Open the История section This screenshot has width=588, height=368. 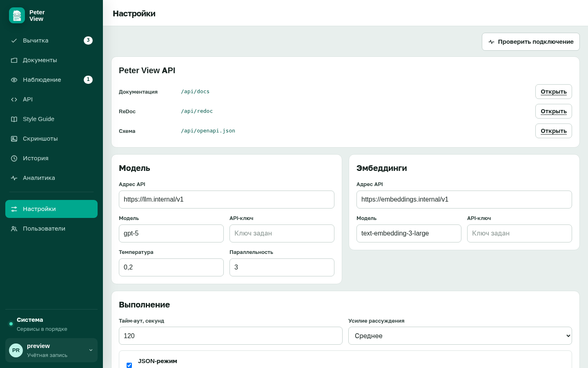(51, 158)
